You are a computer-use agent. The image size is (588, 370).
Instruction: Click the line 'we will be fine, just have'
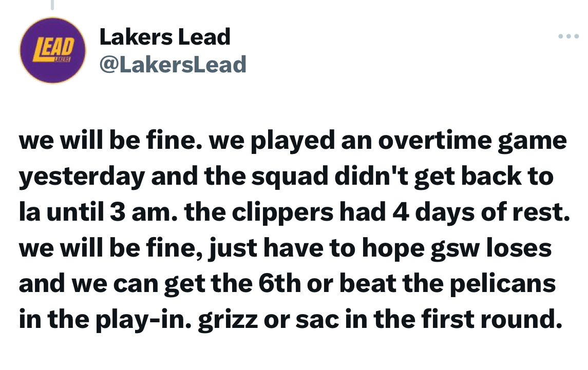[x=285, y=248]
